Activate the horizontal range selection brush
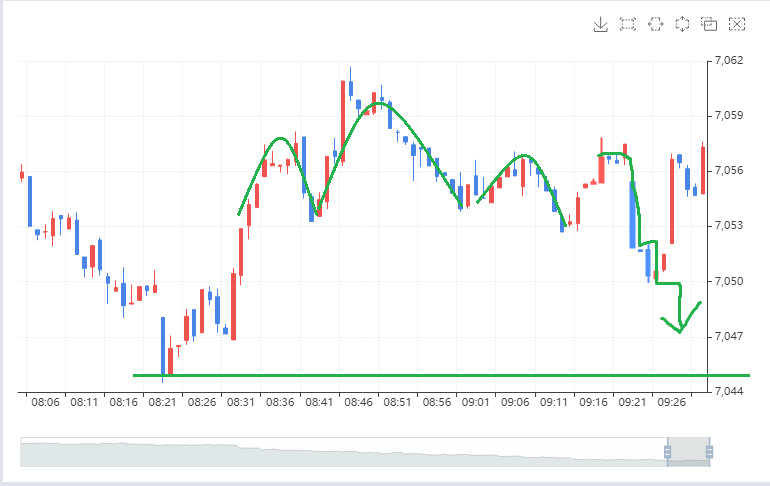The width and height of the screenshot is (770, 486). [656, 24]
